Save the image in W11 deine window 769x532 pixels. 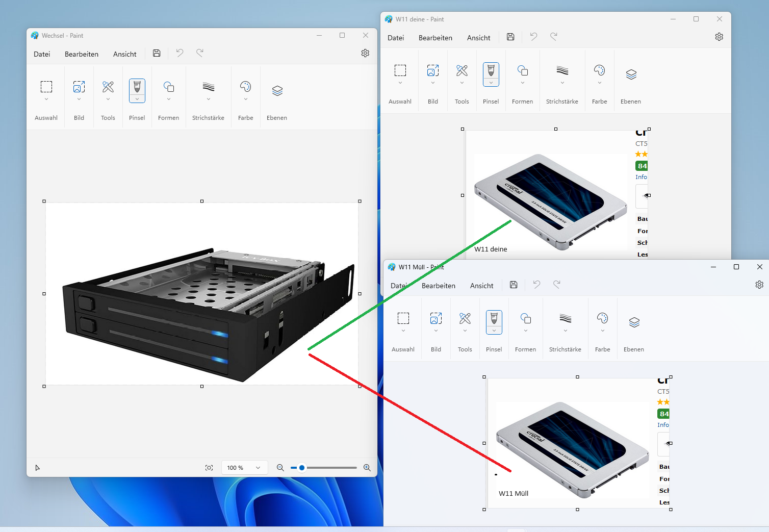(510, 37)
